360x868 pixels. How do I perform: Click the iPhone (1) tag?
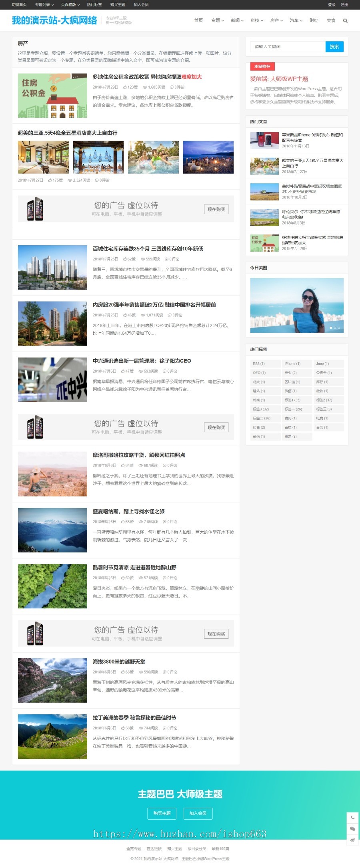(x=296, y=364)
